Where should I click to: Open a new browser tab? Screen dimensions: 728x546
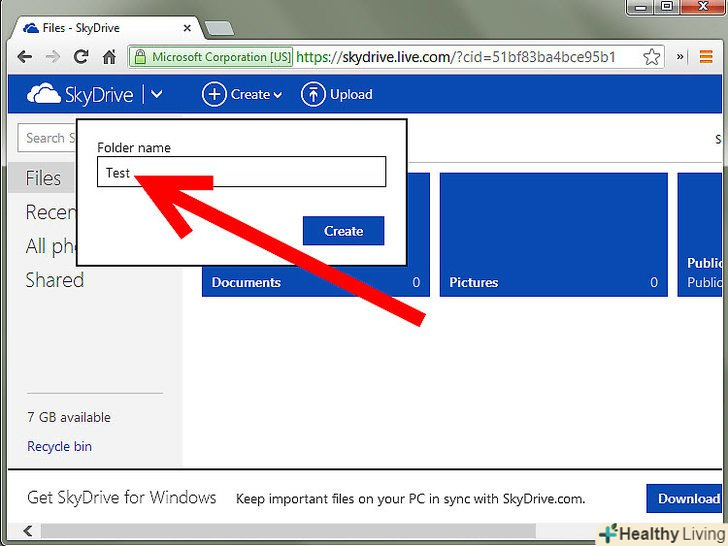coord(219,28)
